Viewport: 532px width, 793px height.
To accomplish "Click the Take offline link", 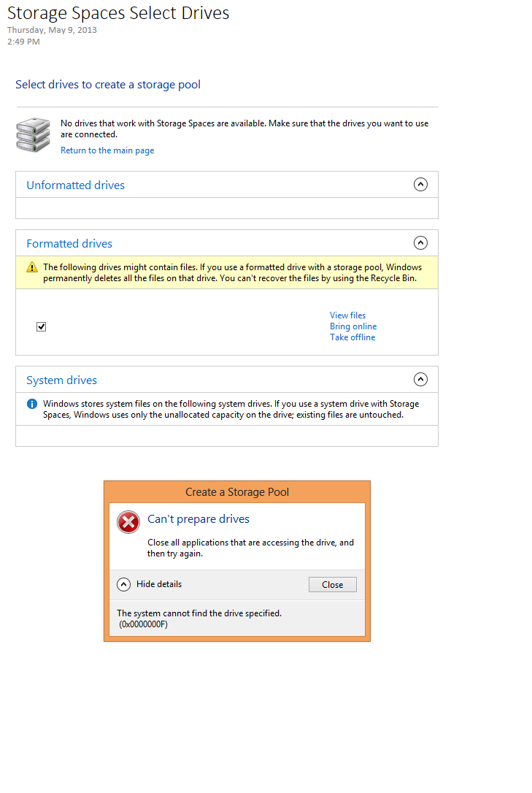I will (352, 337).
